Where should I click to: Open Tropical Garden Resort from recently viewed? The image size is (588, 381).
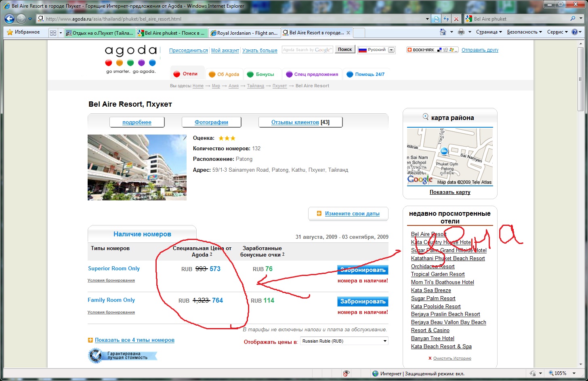[x=438, y=274]
